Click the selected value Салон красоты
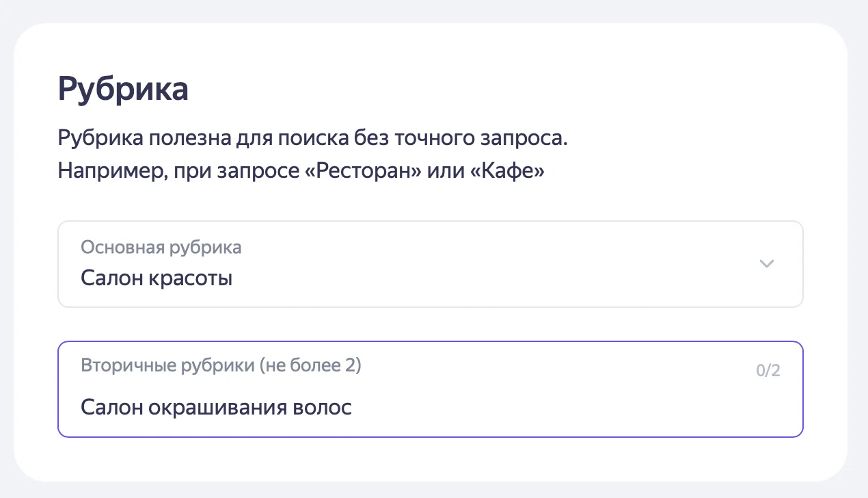Image resolution: width=868 pixels, height=498 pixels. (157, 278)
